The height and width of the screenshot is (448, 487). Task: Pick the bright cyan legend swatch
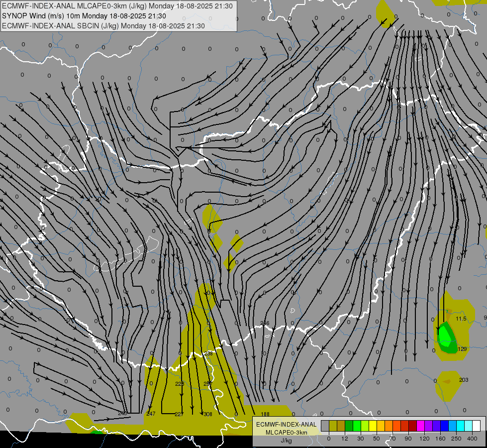point(461,426)
